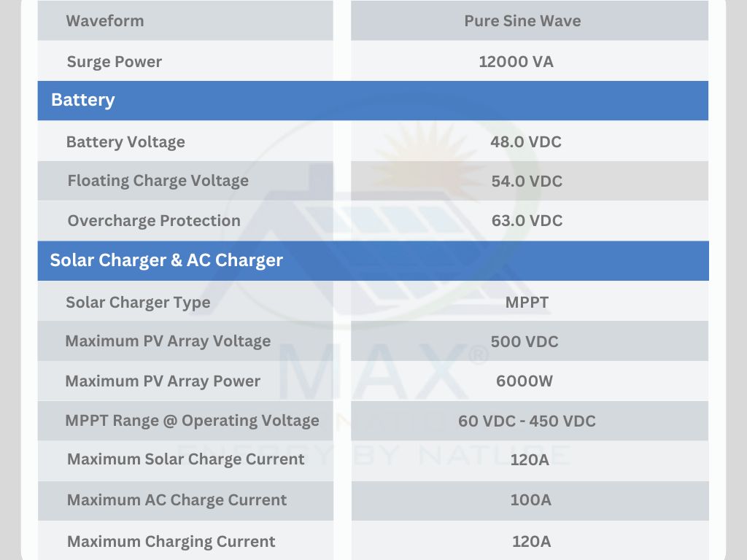Click the Maximum Charging Current label
The width and height of the screenshot is (747, 560).
point(171,542)
